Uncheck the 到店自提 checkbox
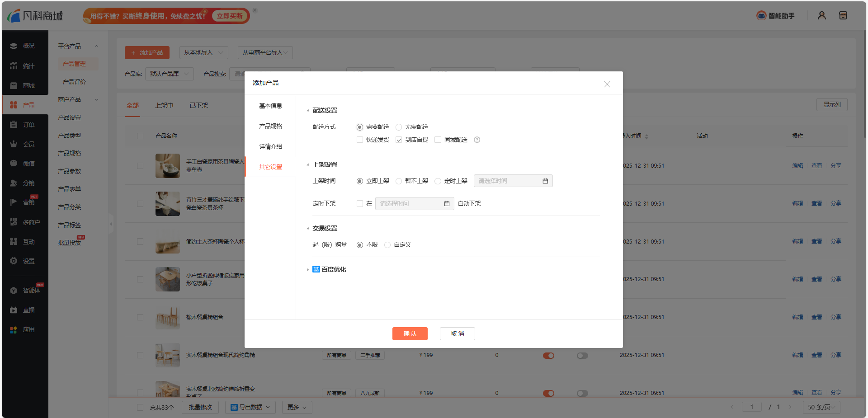This screenshot has height=418, width=868. tap(399, 140)
